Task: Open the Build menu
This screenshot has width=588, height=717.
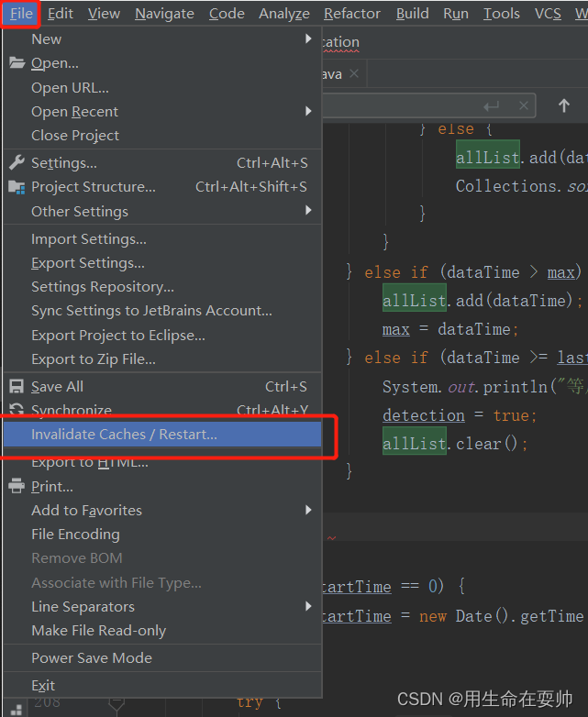Action: 412,14
